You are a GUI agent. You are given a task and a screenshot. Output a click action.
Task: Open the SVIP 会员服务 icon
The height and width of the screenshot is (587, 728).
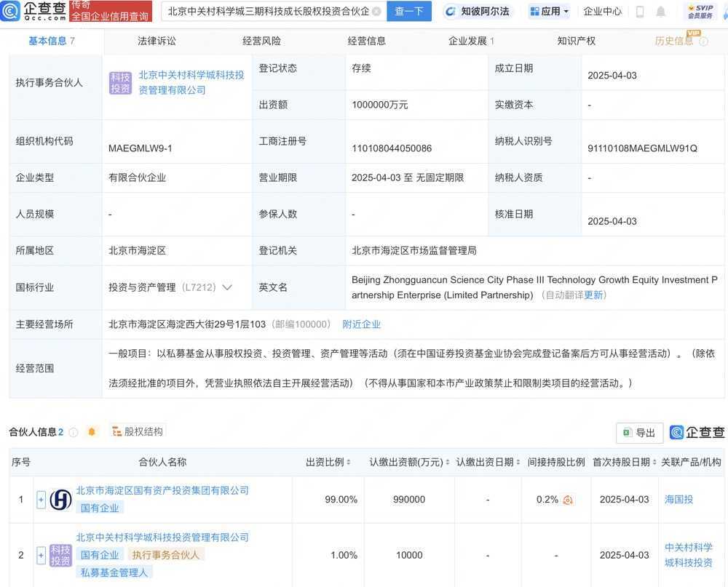tap(700, 11)
